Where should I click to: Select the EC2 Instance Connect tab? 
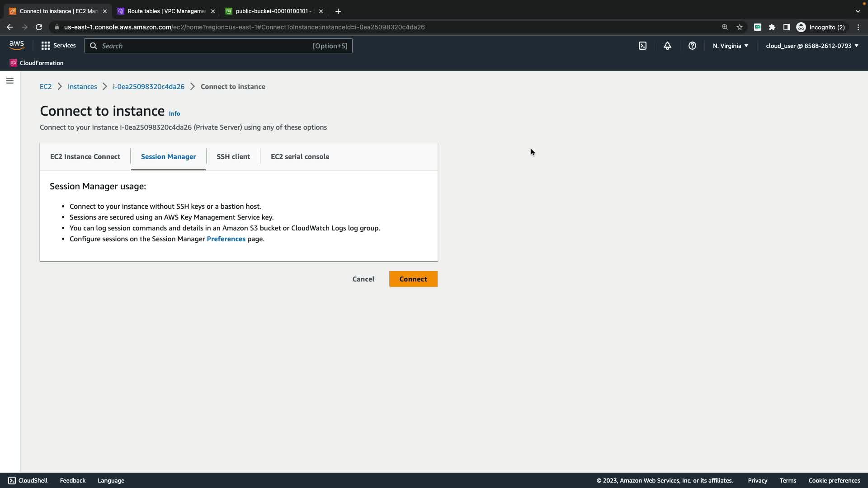[x=85, y=157]
